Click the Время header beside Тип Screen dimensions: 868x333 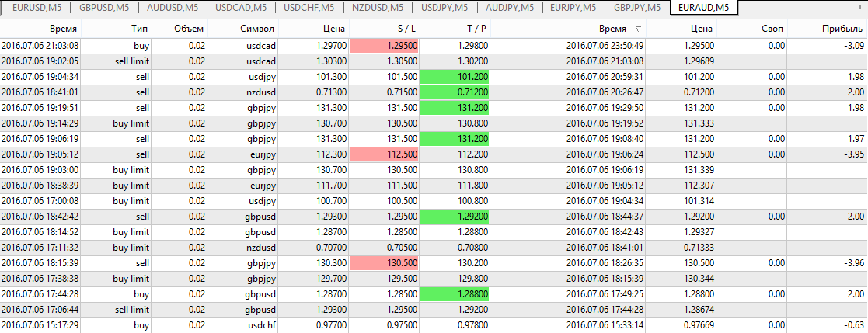point(63,29)
